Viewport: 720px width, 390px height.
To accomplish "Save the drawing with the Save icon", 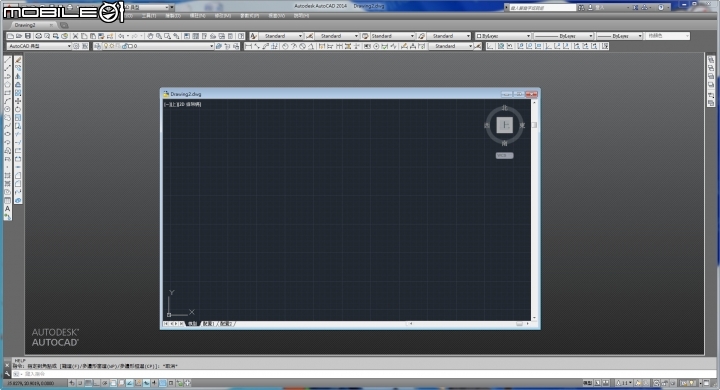I will (x=28, y=36).
